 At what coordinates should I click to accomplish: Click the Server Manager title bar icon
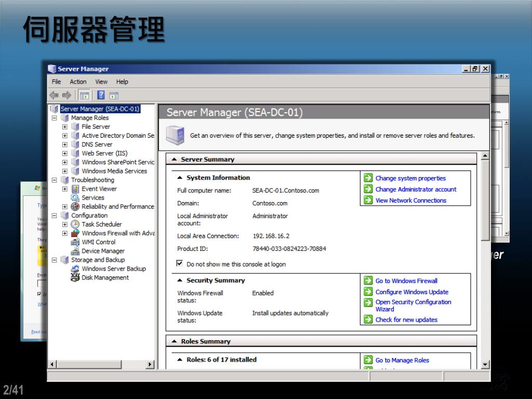pos(52,69)
